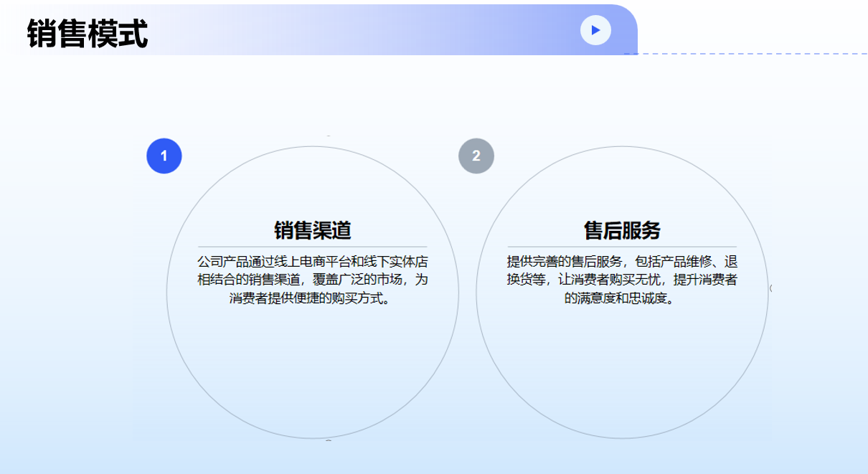This screenshot has height=474, width=868.
Task: Click the text line starting with 提供完善的售后服务
Action: pos(622,261)
